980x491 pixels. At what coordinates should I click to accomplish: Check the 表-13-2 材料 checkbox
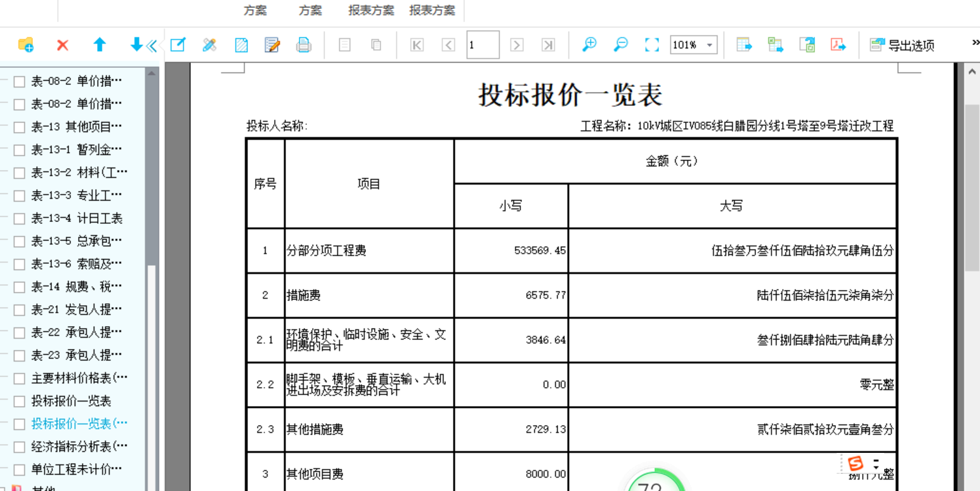click(19, 173)
